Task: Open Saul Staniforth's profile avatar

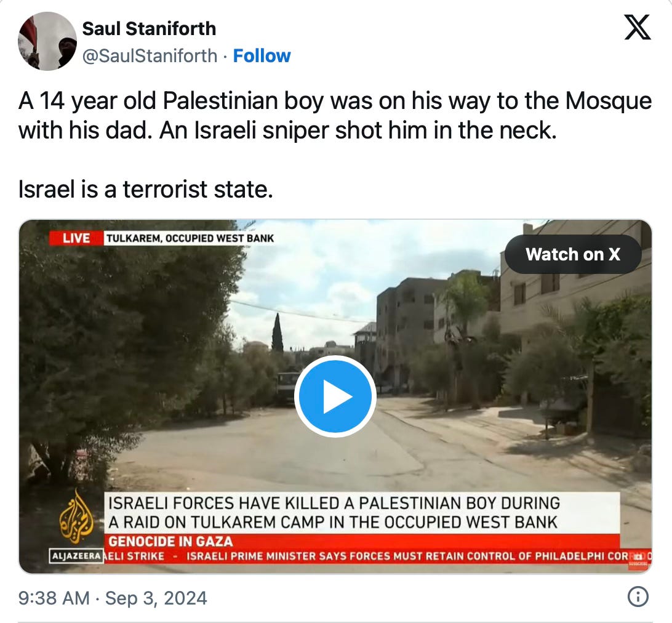Action: click(x=47, y=41)
